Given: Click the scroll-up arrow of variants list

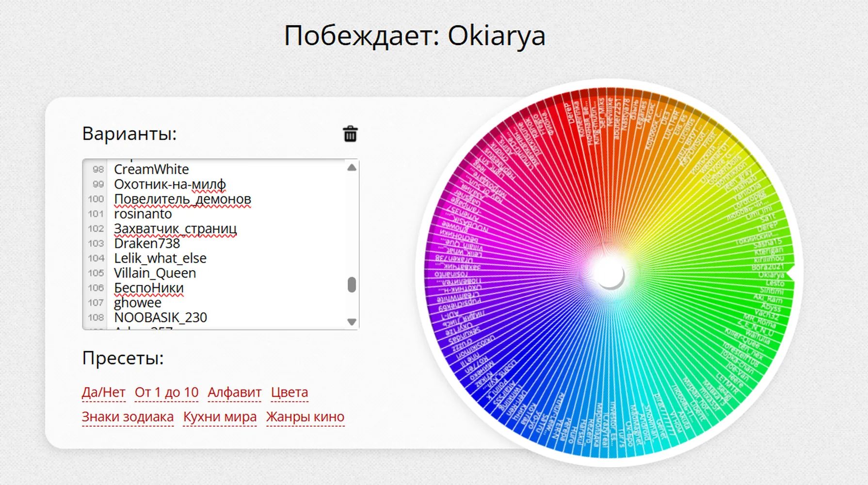Looking at the screenshot, I should 352,168.
